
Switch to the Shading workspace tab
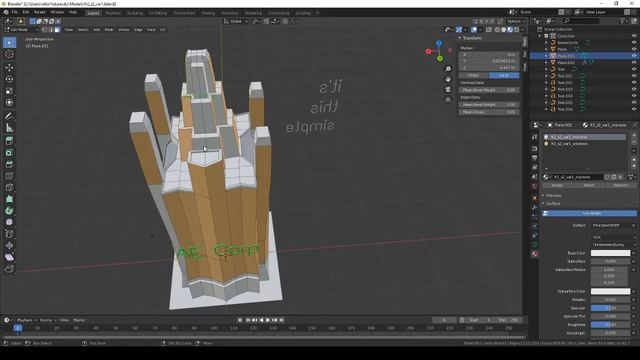tap(208, 13)
